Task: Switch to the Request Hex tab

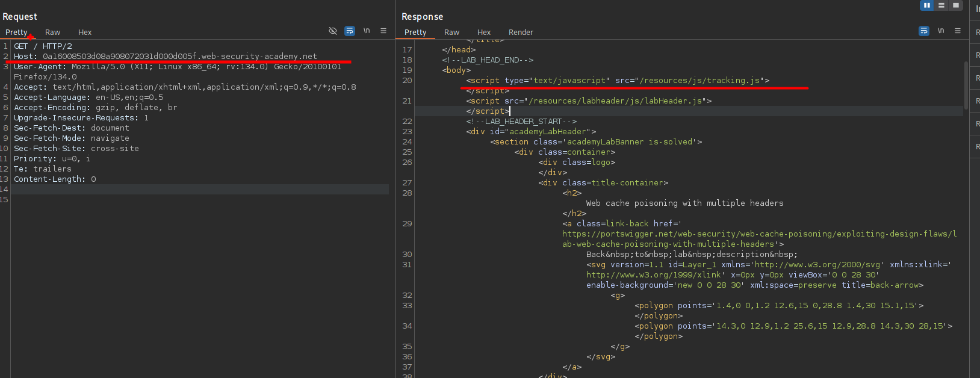Action: [85, 33]
